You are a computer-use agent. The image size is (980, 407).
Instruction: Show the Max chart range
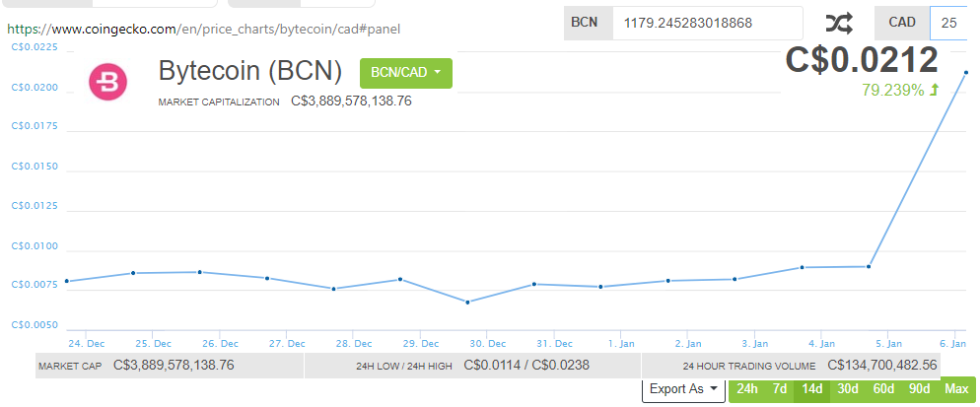(x=956, y=389)
